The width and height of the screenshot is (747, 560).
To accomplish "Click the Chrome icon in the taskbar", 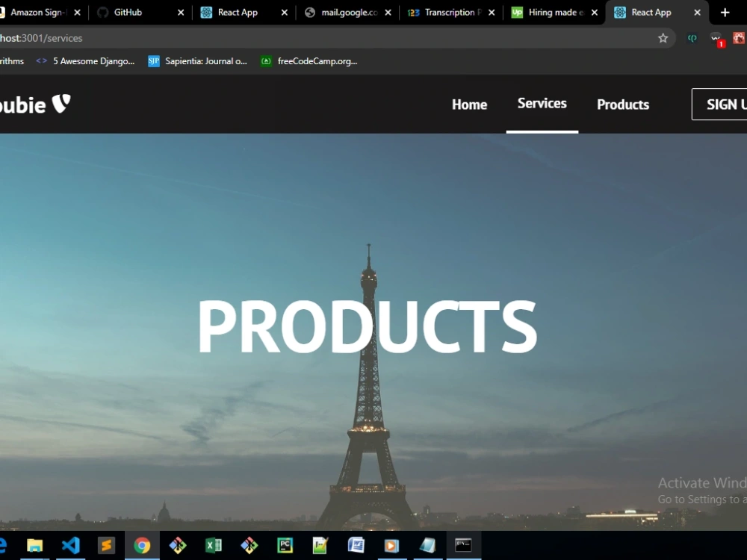I will 142,545.
